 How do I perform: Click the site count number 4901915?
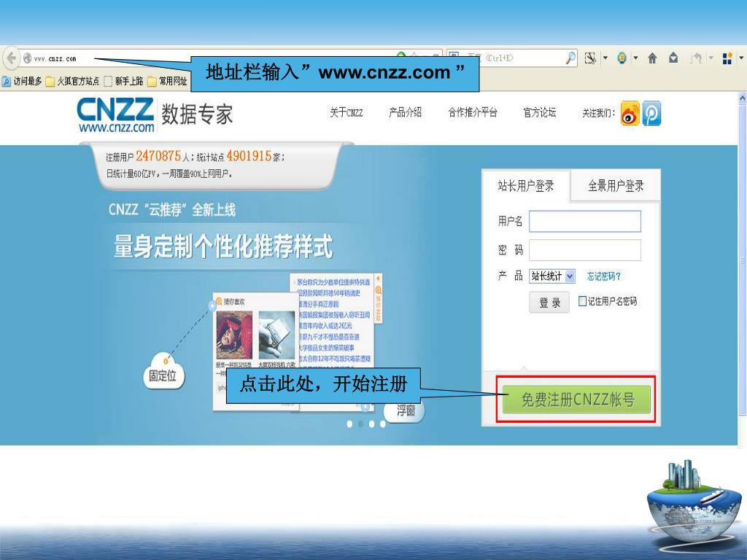[x=249, y=156]
